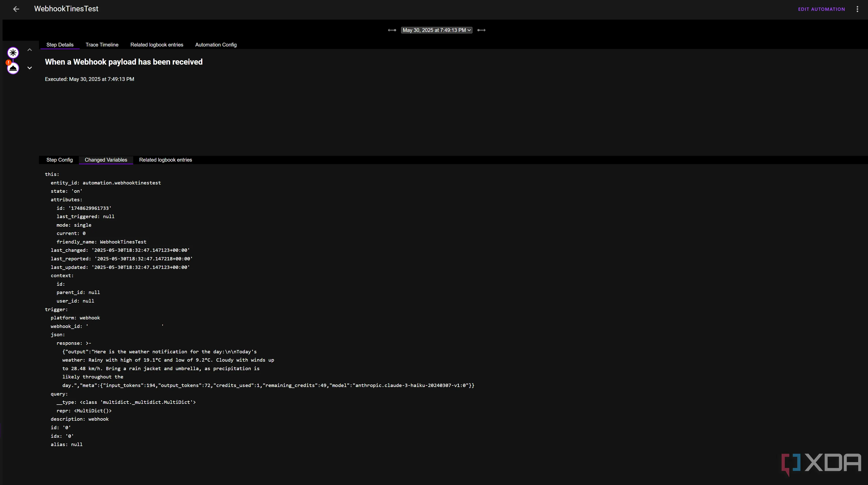
Task: Open the Automation Config tab
Action: [x=216, y=45]
